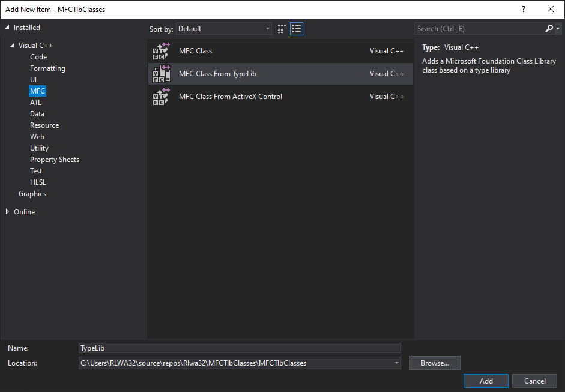Click the Cancel button
Image resolution: width=565 pixels, height=392 pixels.
pyautogui.click(x=535, y=381)
